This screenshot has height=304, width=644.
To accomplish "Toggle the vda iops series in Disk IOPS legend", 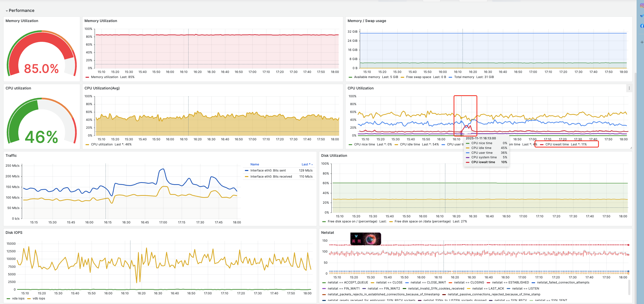I will 18,298.
